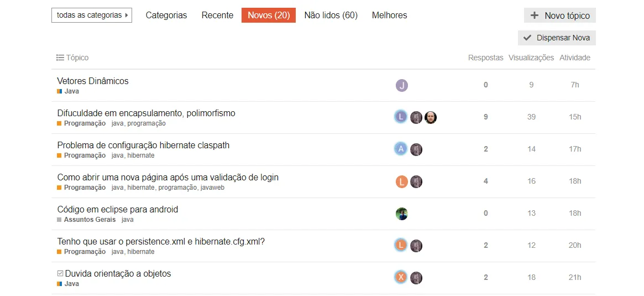Screen dimensions: 644x296
Task: Click the orange L avatar on login validation topic
Action: [x=402, y=181]
